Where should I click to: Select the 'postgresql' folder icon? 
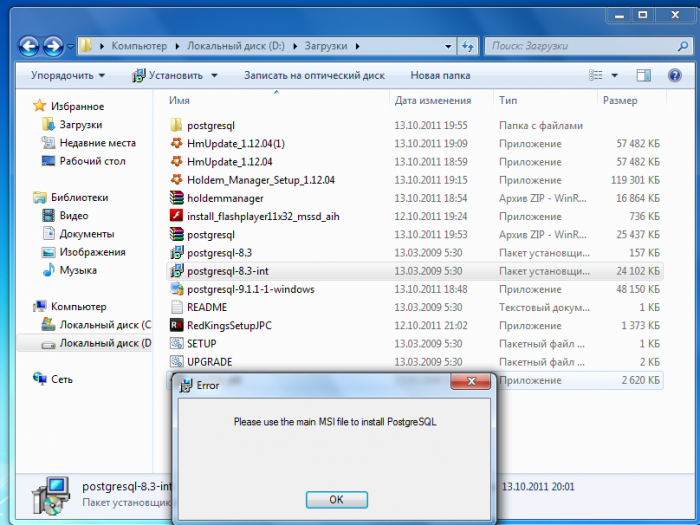[176, 125]
